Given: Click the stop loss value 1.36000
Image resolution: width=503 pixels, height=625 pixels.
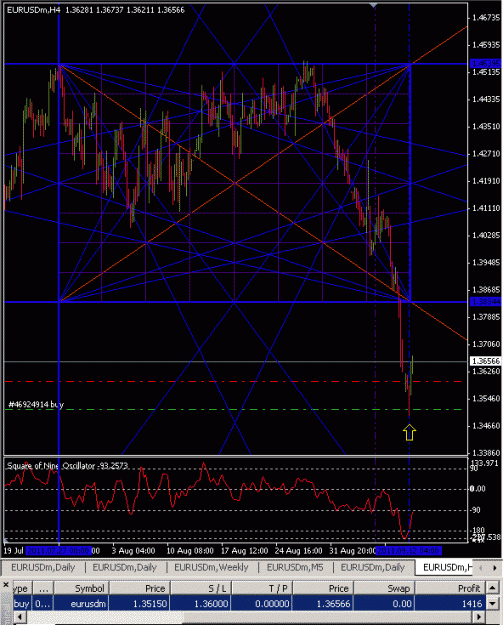Looking at the screenshot, I should pos(201,603).
